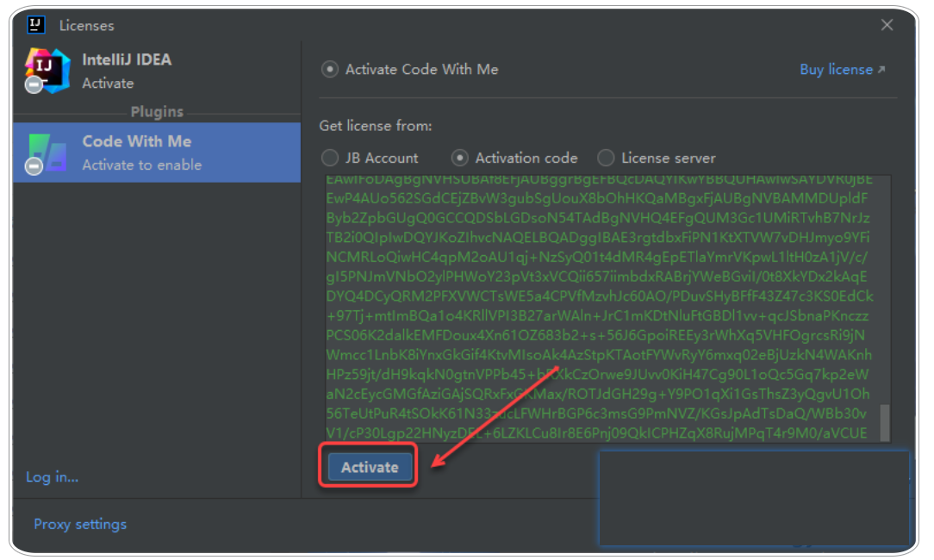Select IntelliJ IDEA in the product list
934x560 pixels.
tap(158, 72)
